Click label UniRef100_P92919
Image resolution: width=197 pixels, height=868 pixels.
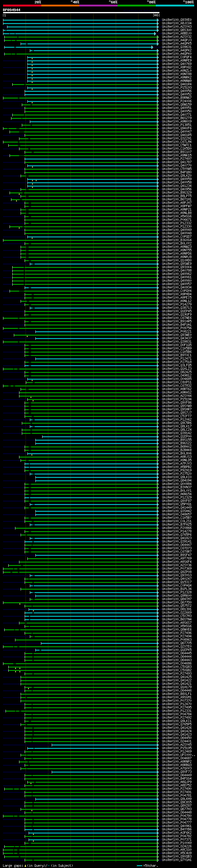(x=177, y=470)
